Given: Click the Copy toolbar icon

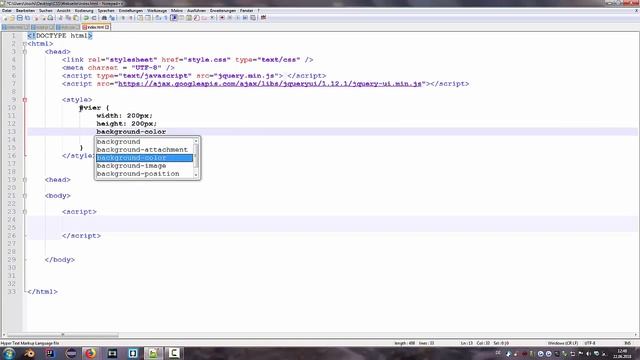Looking at the screenshot, I should click(x=68, y=18).
